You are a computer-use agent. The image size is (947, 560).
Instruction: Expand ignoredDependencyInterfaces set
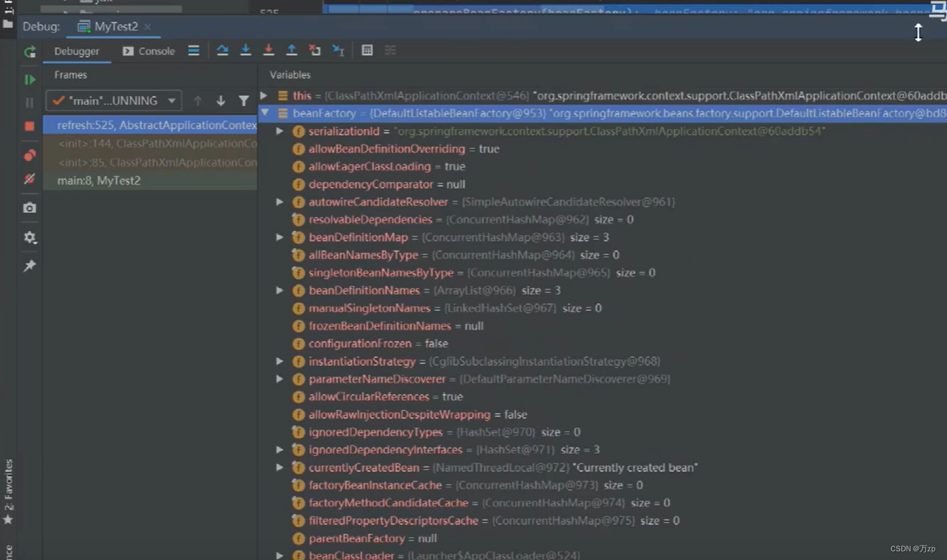[279, 450]
